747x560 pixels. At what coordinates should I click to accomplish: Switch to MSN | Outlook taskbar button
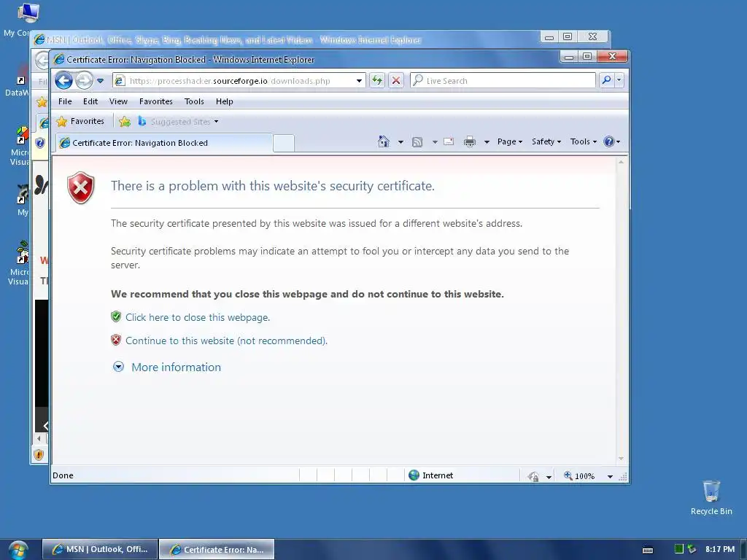click(100, 549)
